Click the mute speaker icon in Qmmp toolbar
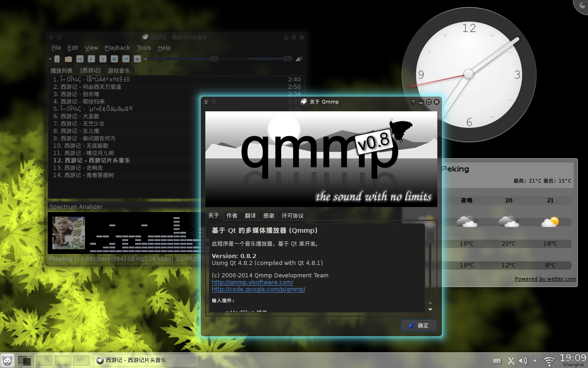Image resolution: width=588 pixels, height=368 pixels. [x=299, y=59]
